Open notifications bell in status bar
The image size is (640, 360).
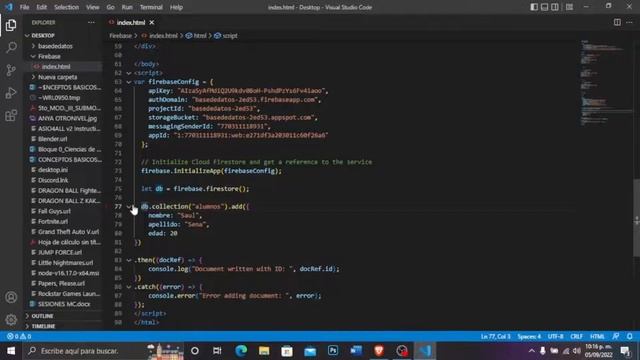[x=630, y=336]
